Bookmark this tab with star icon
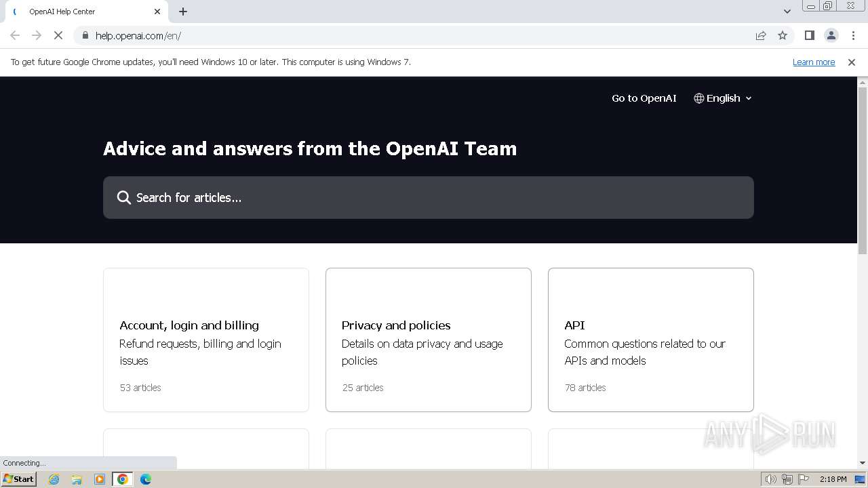This screenshot has height=488, width=868. point(783,35)
